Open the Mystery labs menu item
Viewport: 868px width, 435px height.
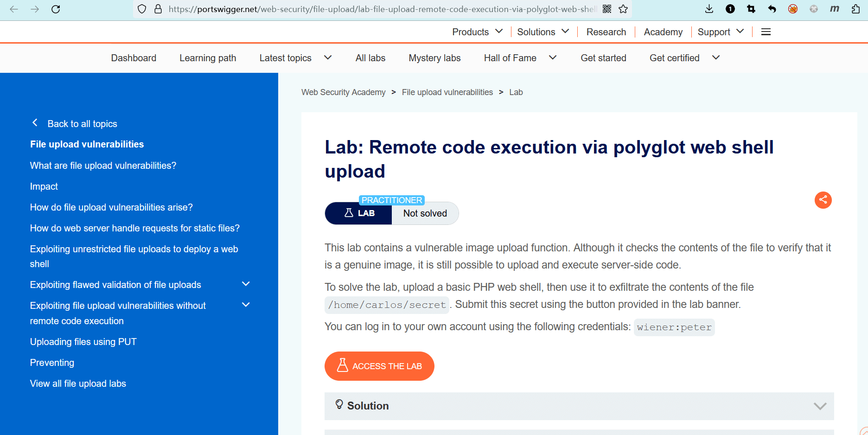pyautogui.click(x=434, y=58)
